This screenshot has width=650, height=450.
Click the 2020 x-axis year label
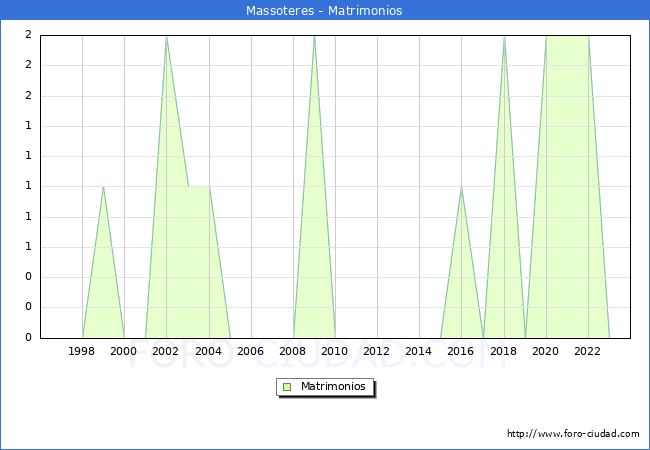pyautogui.click(x=545, y=351)
